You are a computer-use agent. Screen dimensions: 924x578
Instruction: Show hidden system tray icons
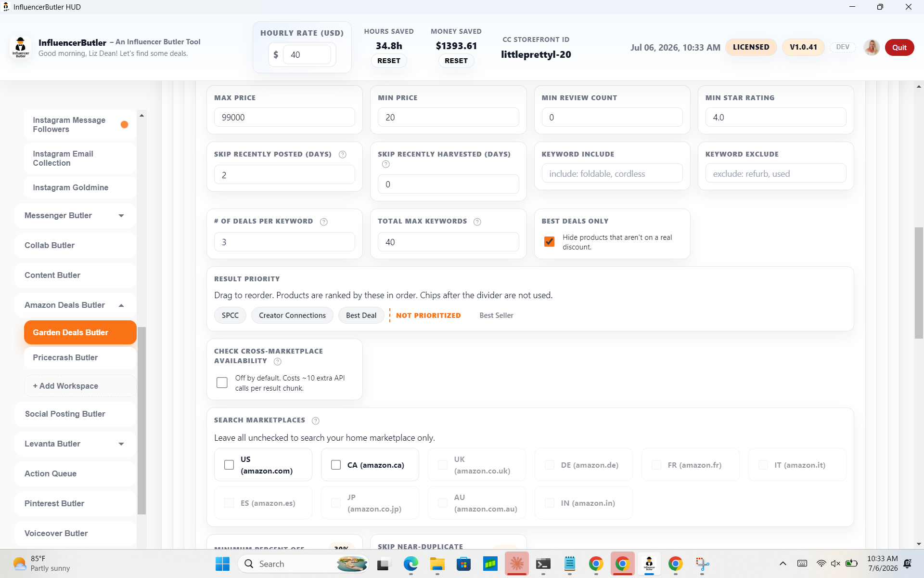coord(783,564)
